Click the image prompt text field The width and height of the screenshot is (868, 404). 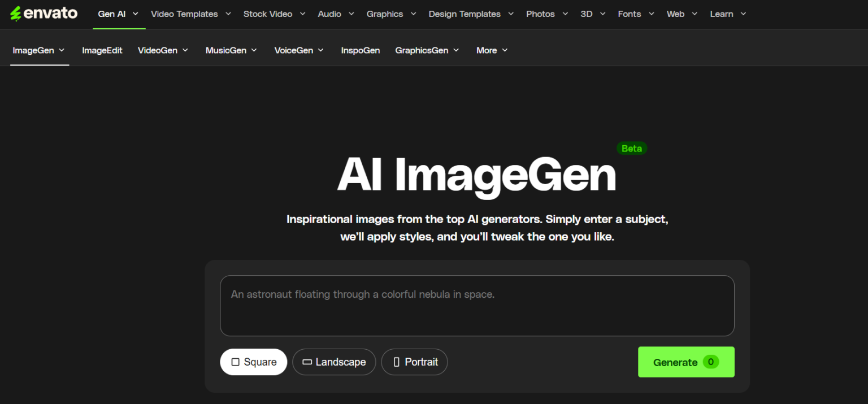(x=476, y=306)
